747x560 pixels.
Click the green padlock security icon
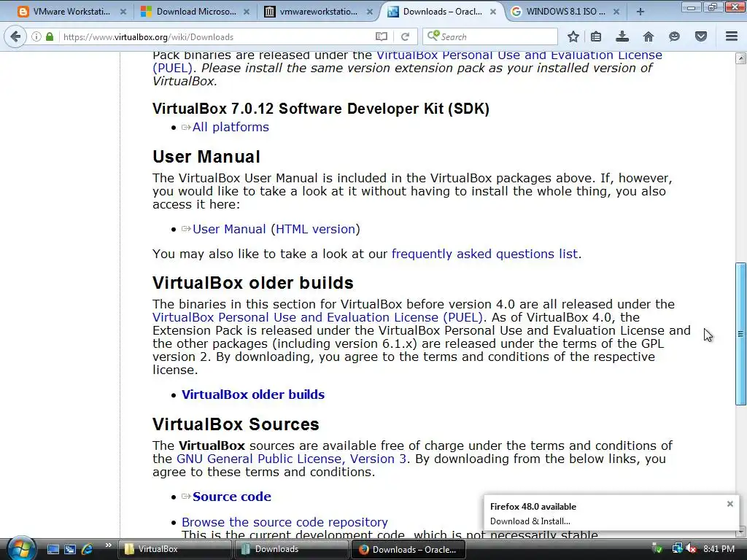point(50,36)
